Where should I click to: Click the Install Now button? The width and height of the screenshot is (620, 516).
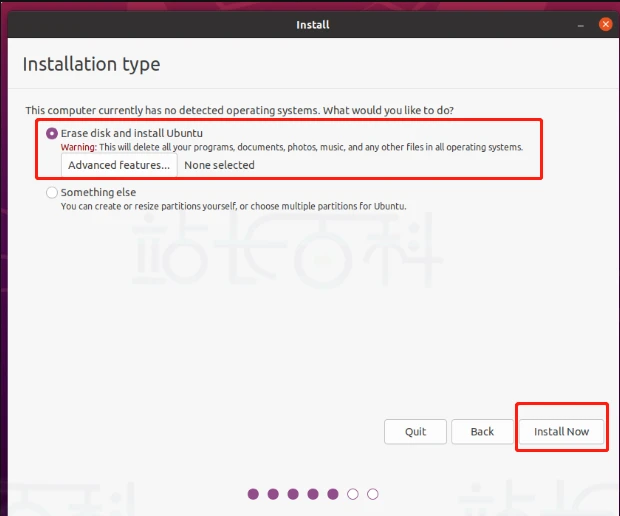[561, 431]
